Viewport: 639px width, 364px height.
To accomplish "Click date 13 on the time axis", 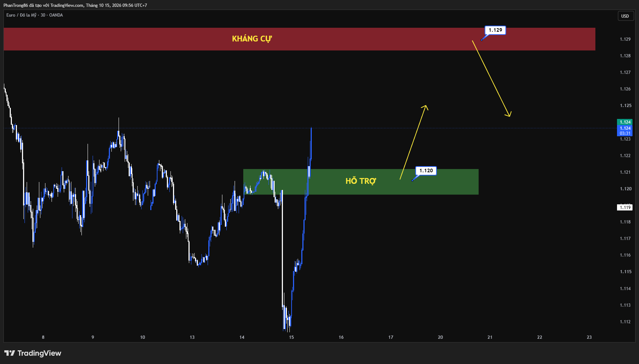I will (192, 337).
